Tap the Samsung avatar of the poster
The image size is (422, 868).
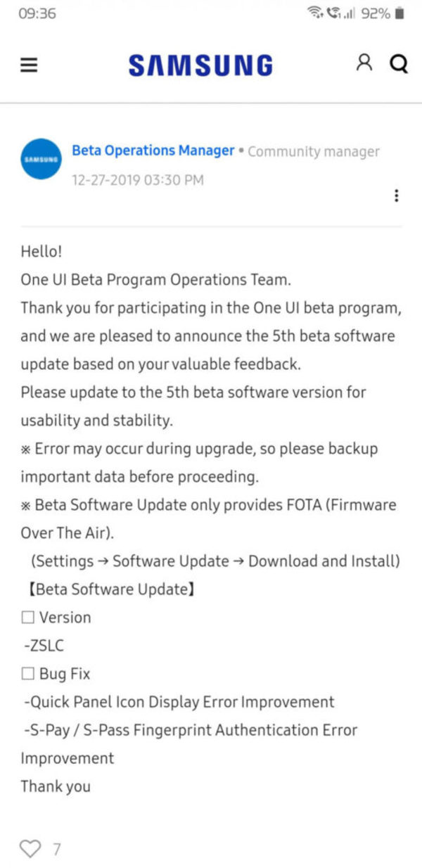point(41,159)
